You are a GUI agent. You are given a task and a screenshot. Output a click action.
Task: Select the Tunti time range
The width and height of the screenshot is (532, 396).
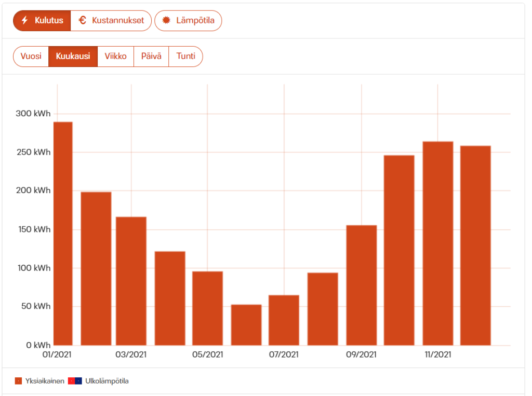185,56
